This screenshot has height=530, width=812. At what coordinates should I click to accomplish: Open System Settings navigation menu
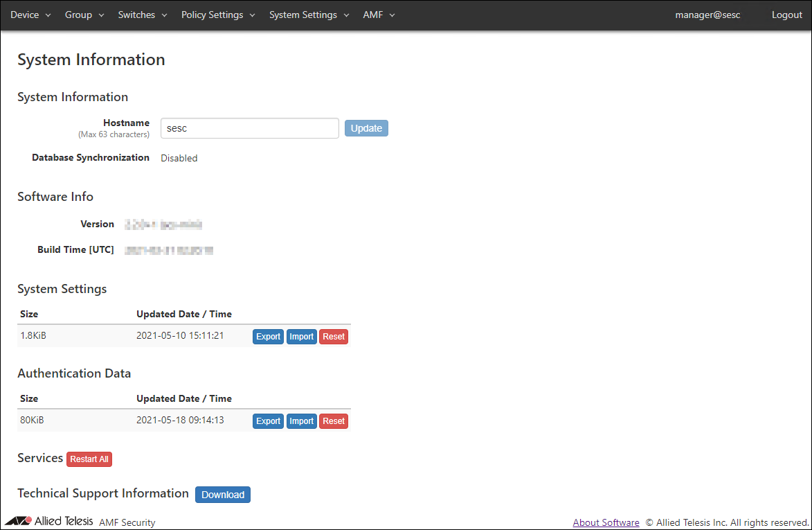point(309,15)
